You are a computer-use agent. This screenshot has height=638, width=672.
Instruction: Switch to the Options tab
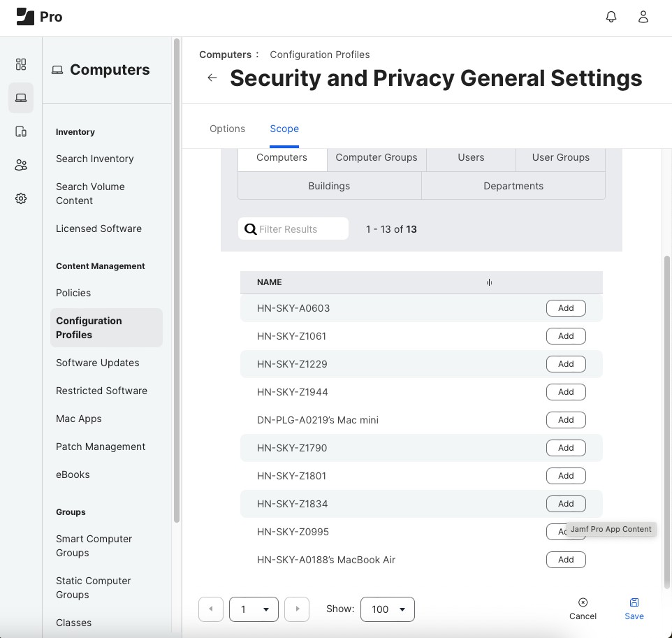click(227, 129)
